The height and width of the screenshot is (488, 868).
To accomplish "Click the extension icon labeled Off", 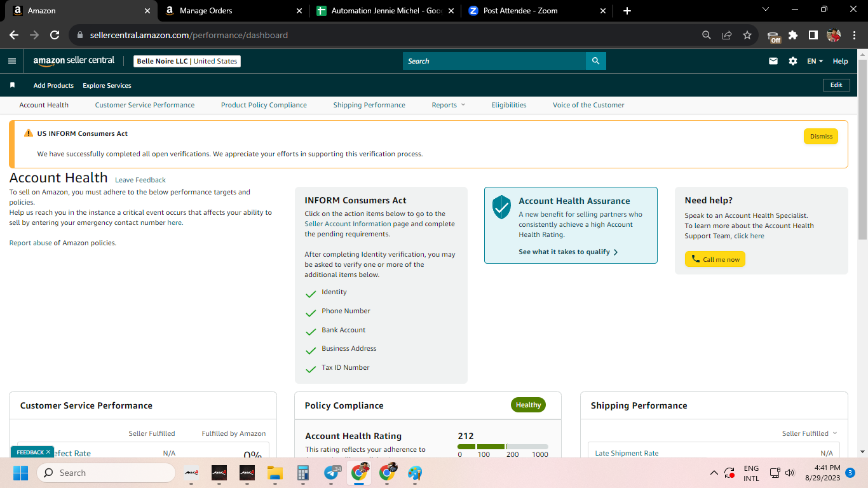I will [774, 36].
